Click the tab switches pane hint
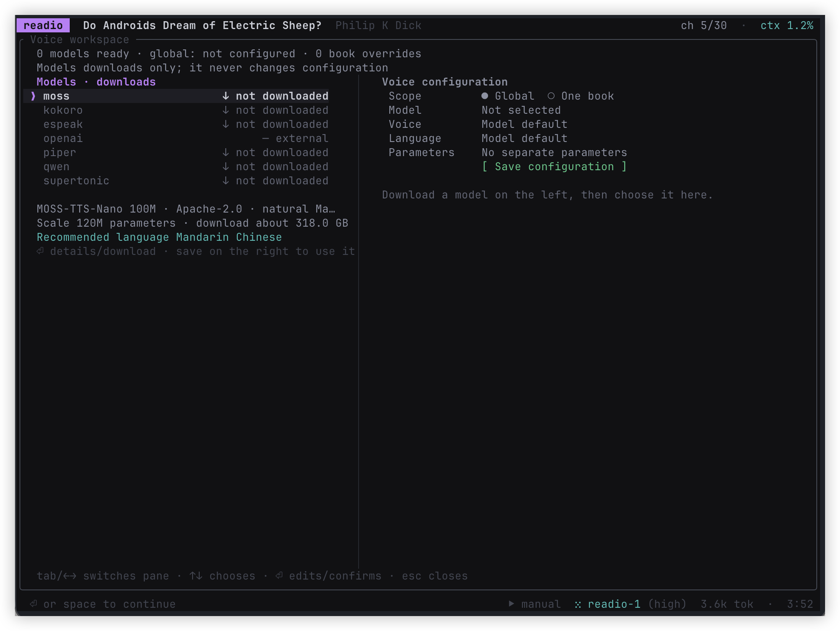The image size is (840, 631). tap(103, 576)
